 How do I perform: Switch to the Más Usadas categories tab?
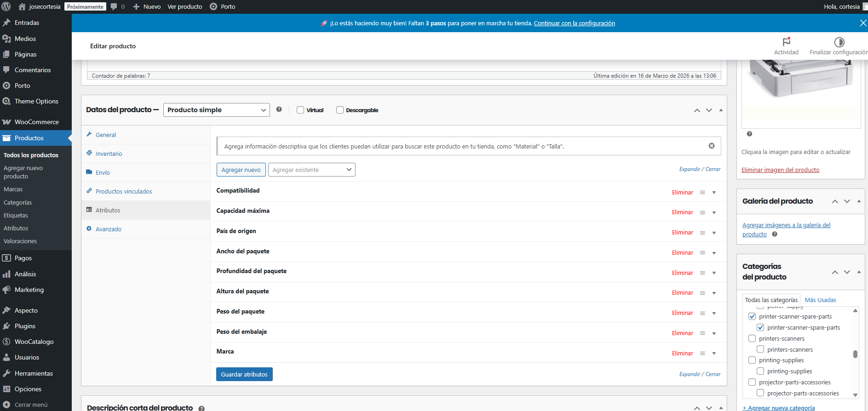pyautogui.click(x=820, y=300)
